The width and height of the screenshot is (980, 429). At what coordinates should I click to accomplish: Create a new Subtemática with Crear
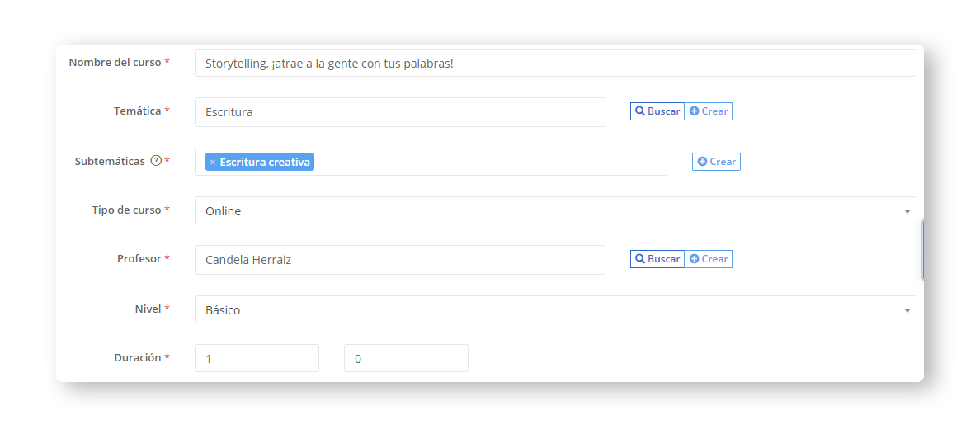click(x=716, y=162)
